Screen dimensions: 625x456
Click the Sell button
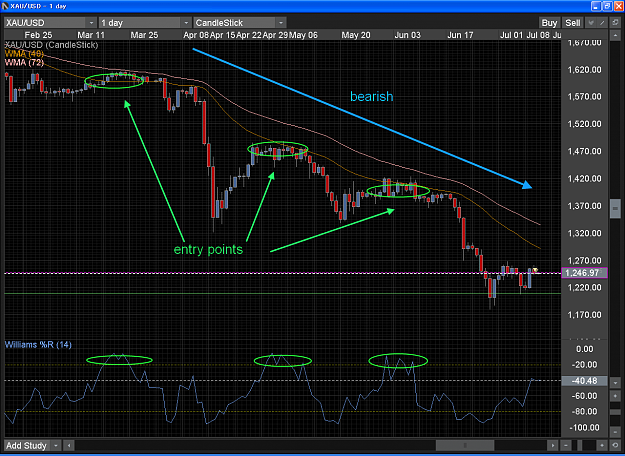[x=573, y=23]
